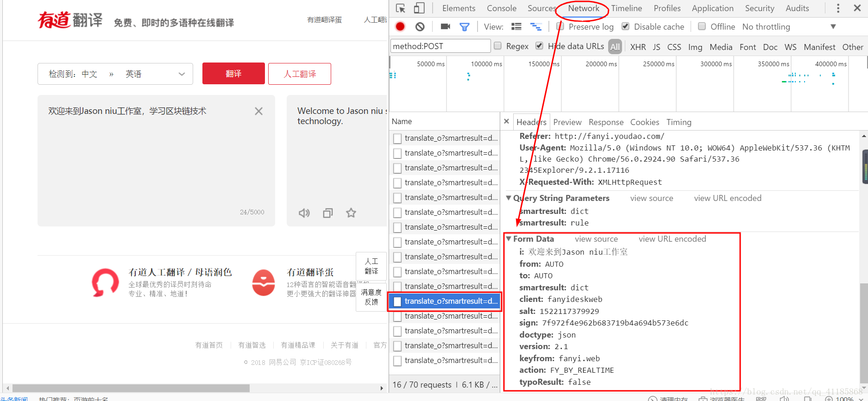The width and height of the screenshot is (868, 401).
Task: Play the translation audio speaker icon
Action: click(x=304, y=213)
